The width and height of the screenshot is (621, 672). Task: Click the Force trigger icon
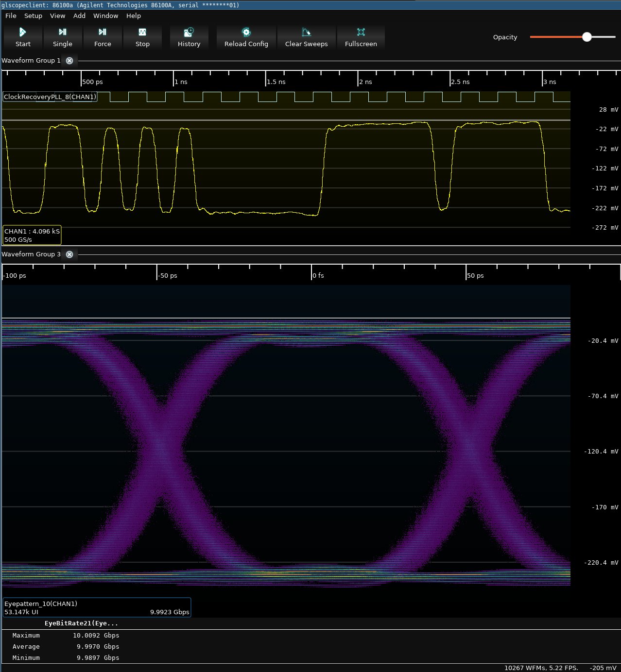point(103,32)
